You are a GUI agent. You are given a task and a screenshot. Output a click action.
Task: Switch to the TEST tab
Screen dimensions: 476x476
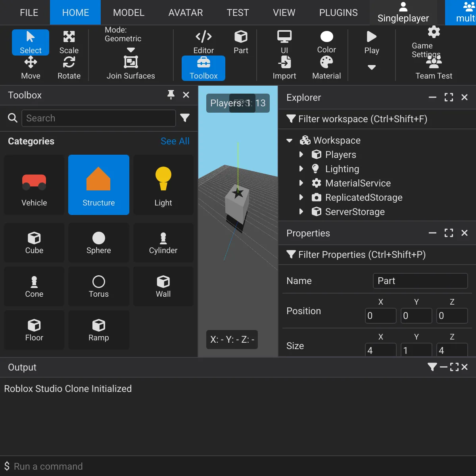click(x=238, y=13)
